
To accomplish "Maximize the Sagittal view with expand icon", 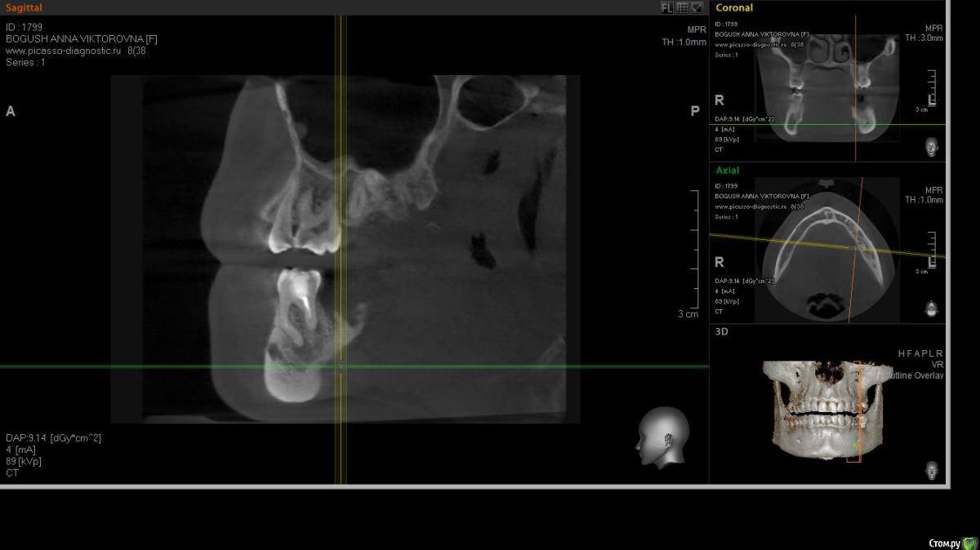I will tap(697, 8).
